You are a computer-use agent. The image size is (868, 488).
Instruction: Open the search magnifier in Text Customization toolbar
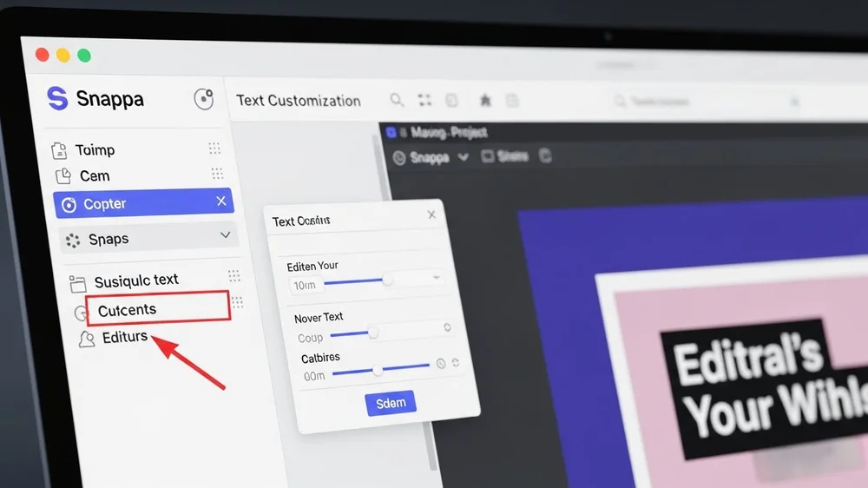397,100
